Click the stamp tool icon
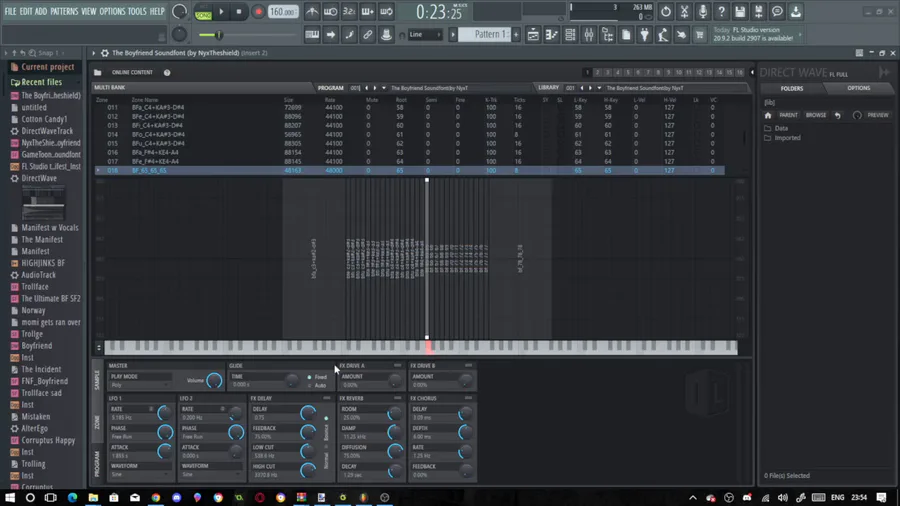The image size is (900, 506). tap(386, 35)
